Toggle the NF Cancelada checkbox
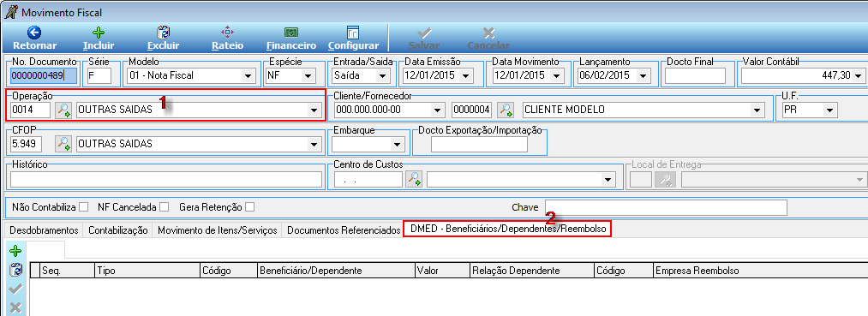 tap(164, 207)
